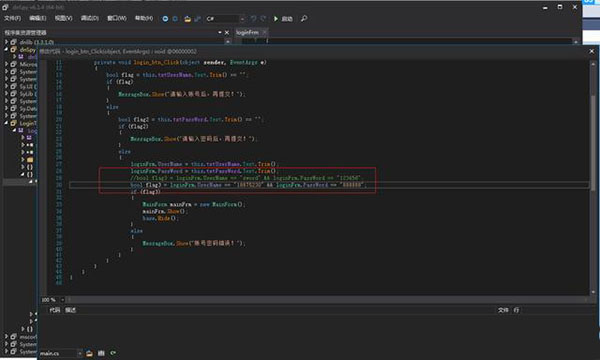Select the Sy.UI assembly in tree
This screenshot has width=600, height=360.
[28, 86]
